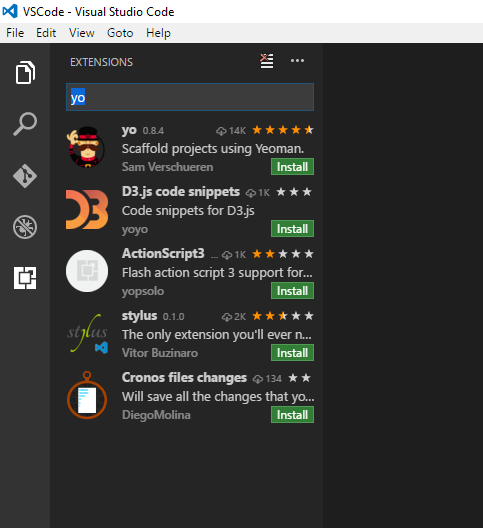Open the Extensions more actions ellipsis

297,61
